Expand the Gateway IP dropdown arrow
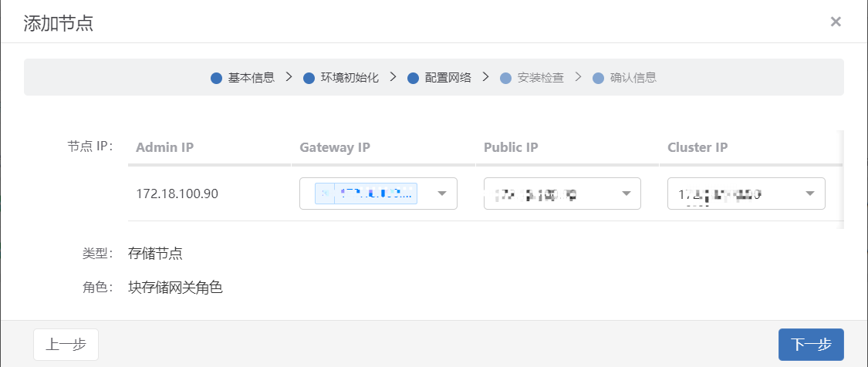 (442, 194)
